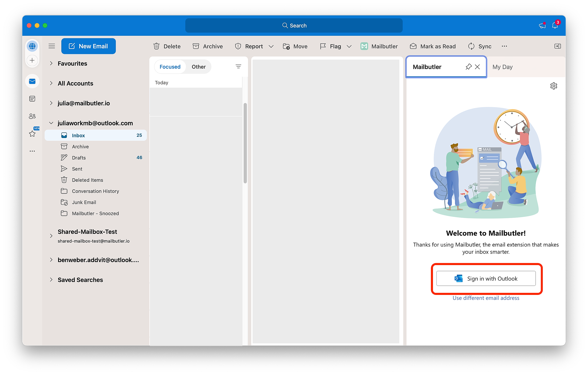The width and height of the screenshot is (588, 375).
Task: Compose a New Email
Action: 88,46
